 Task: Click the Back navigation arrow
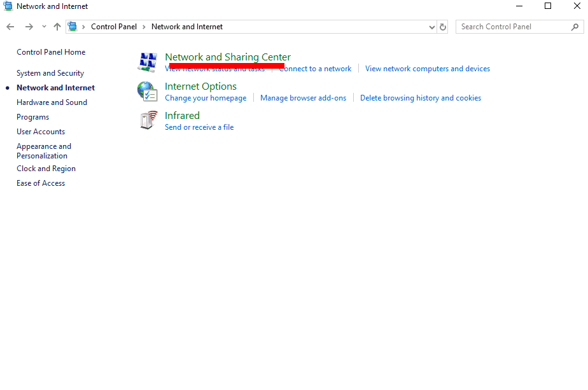tap(10, 27)
